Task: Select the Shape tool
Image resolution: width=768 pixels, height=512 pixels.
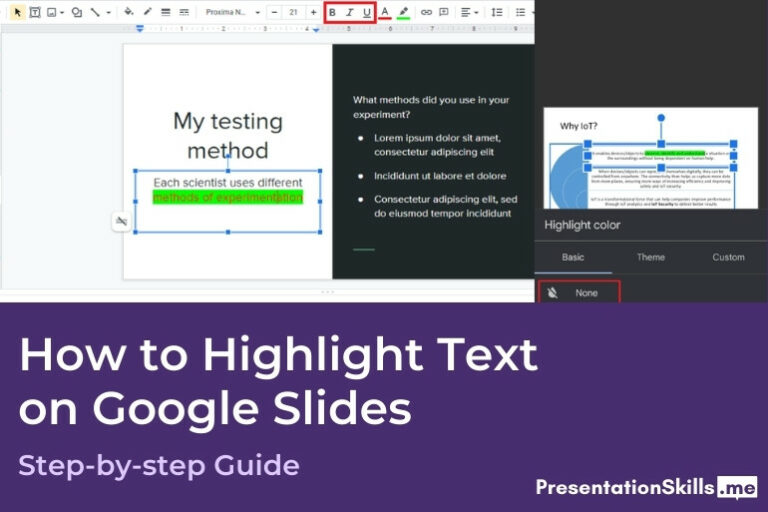Action: point(77,12)
